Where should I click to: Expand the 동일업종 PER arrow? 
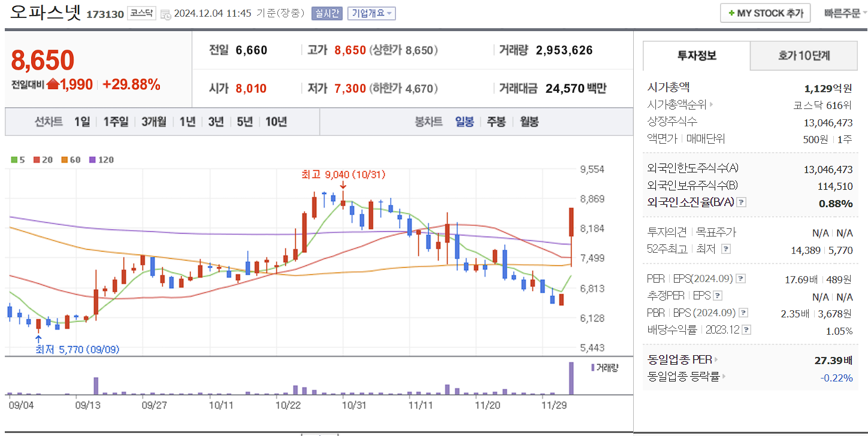click(x=716, y=359)
